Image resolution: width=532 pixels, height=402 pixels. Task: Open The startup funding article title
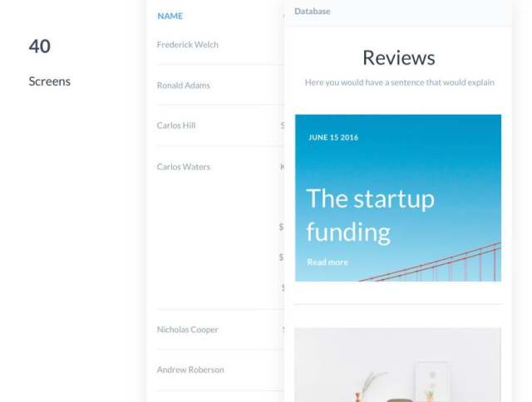(x=370, y=215)
